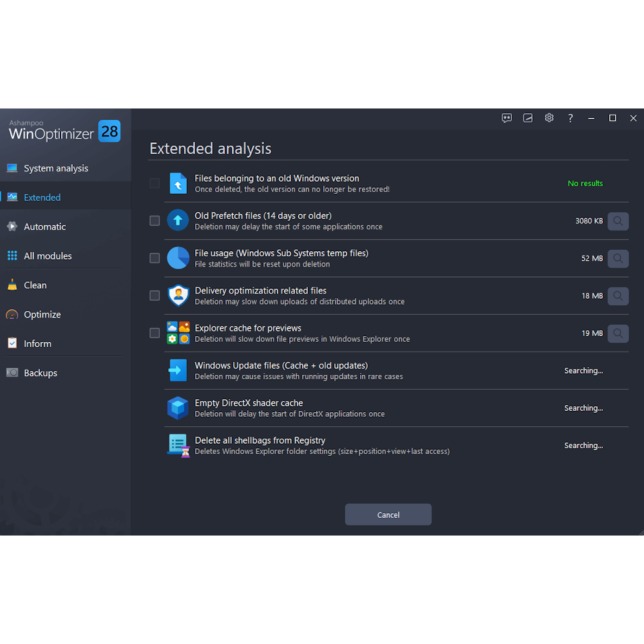Enable the Old Prefetch files checkbox

(x=155, y=221)
